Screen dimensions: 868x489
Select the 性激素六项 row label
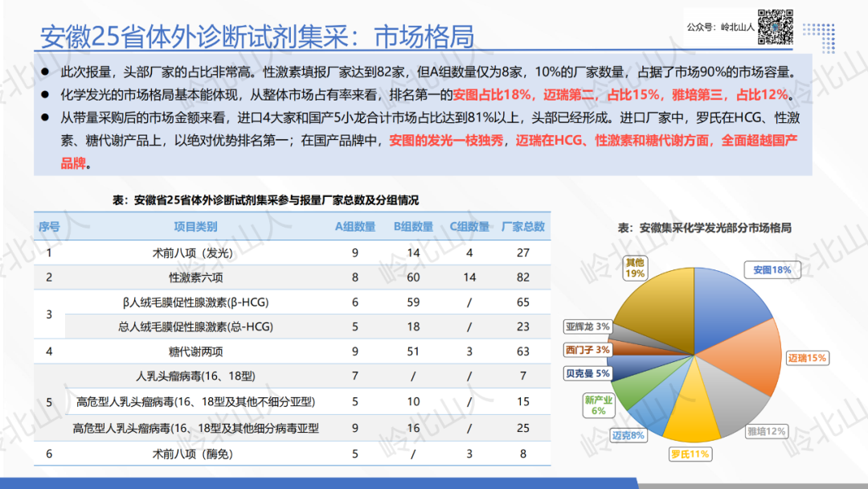(195, 277)
